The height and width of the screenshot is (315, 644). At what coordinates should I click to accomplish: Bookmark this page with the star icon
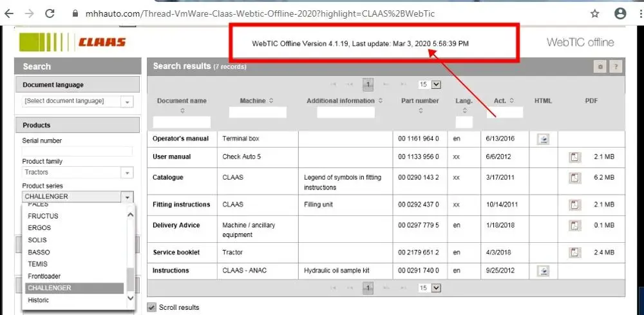pyautogui.click(x=594, y=14)
